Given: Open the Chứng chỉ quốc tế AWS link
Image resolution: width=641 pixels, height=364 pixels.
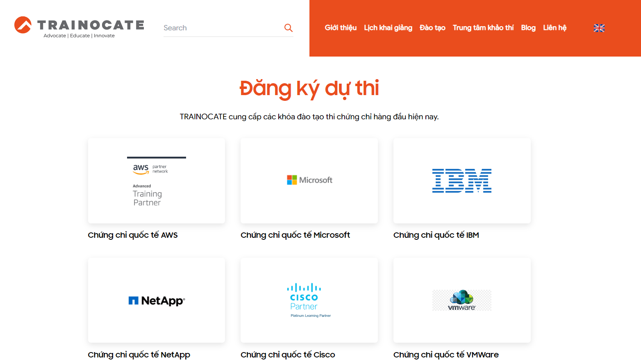Looking at the screenshot, I should click(x=132, y=235).
